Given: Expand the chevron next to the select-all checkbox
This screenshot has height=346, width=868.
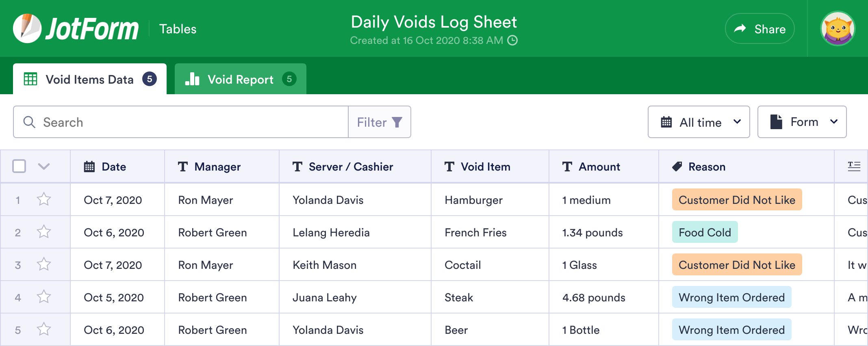Looking at the screenshot, I should 45,167.
